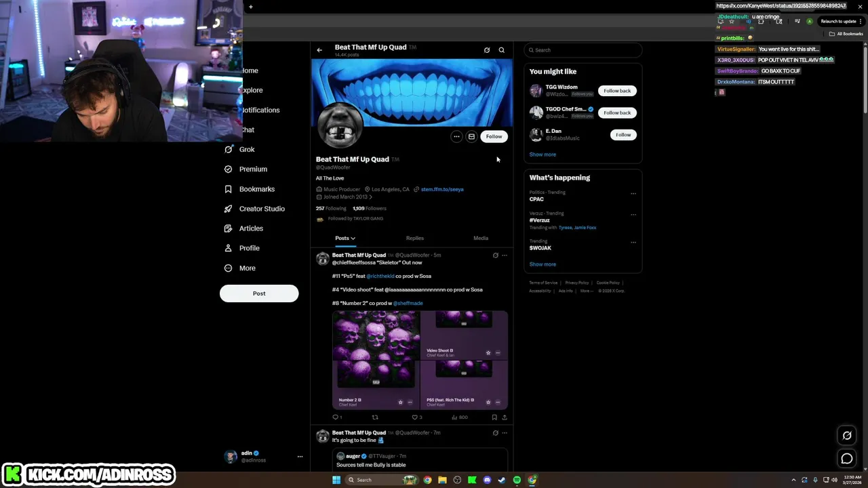
Task: Like the Skeletor post
Action: (416, 418)
